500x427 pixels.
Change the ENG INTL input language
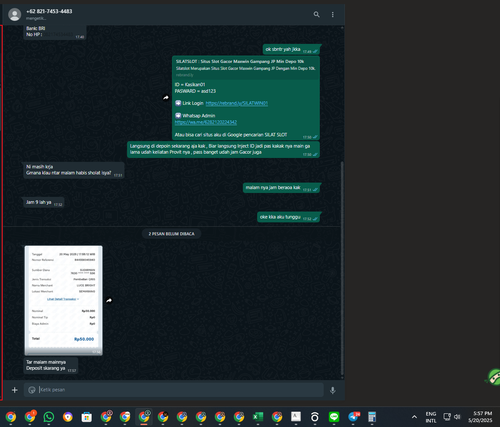tap(431, 417)
